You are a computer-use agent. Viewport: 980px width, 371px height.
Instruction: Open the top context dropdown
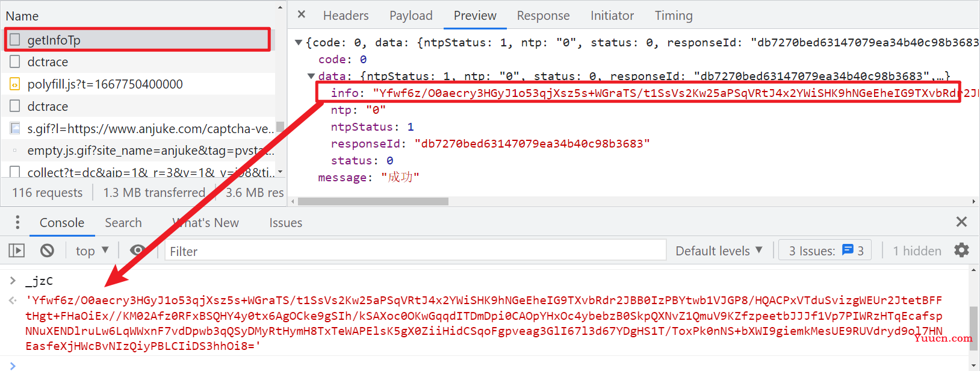tap(92, 251)
